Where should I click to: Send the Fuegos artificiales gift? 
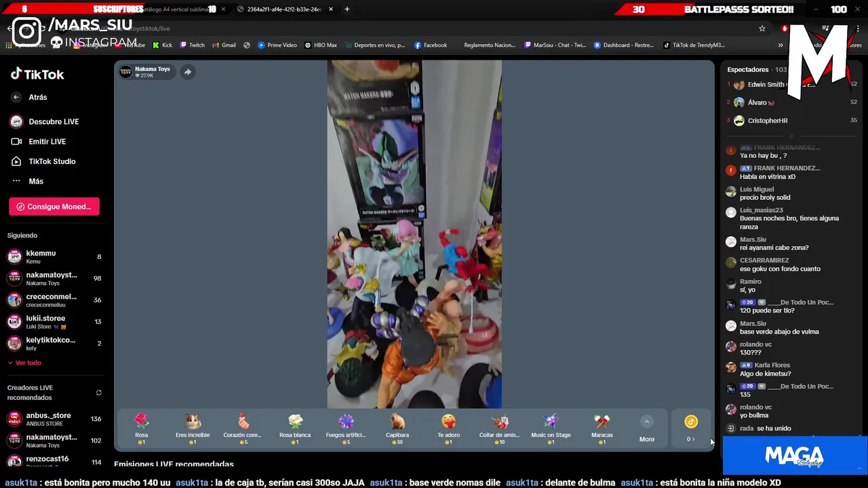tap(346, 429)
